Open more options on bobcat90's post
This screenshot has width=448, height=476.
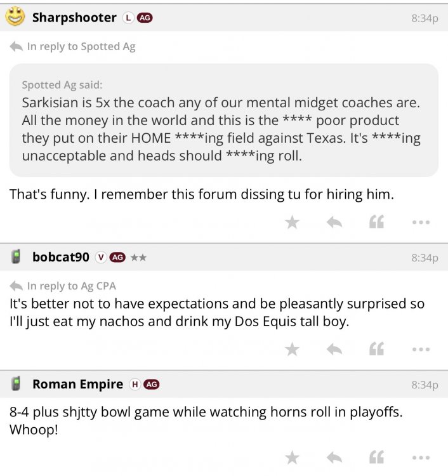pyautogui.click(x=421, y=349)
